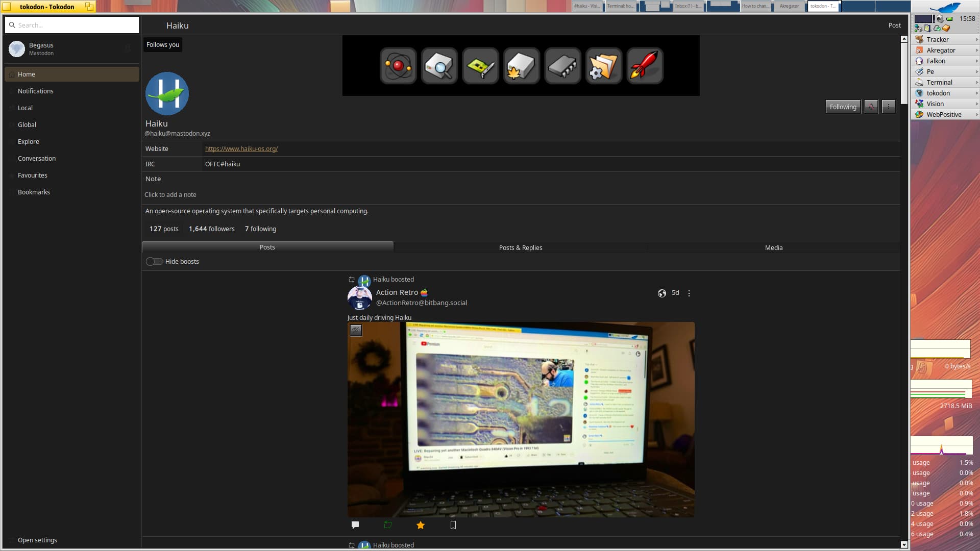
Task: Open the haiku-os.org website link
Action: pos(241,149)
